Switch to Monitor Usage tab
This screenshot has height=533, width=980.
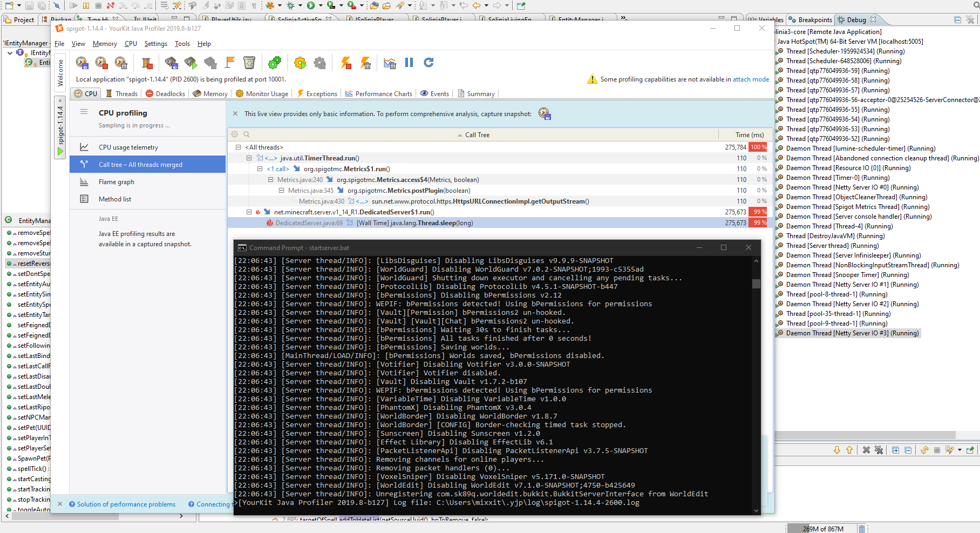coord(262,93)
